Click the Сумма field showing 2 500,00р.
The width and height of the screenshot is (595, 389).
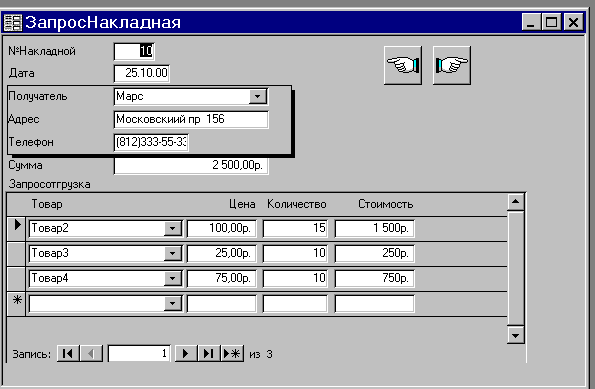coord(191,165)
